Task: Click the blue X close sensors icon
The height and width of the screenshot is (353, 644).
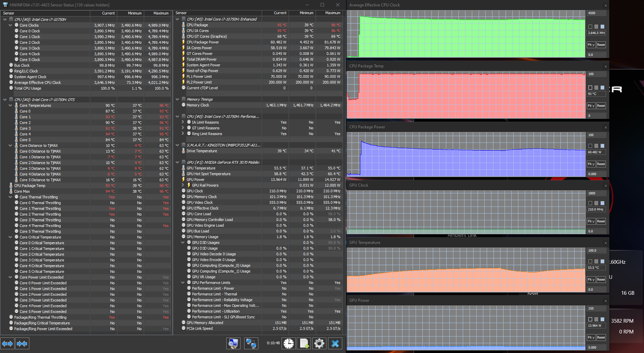Action: [335, 344]
